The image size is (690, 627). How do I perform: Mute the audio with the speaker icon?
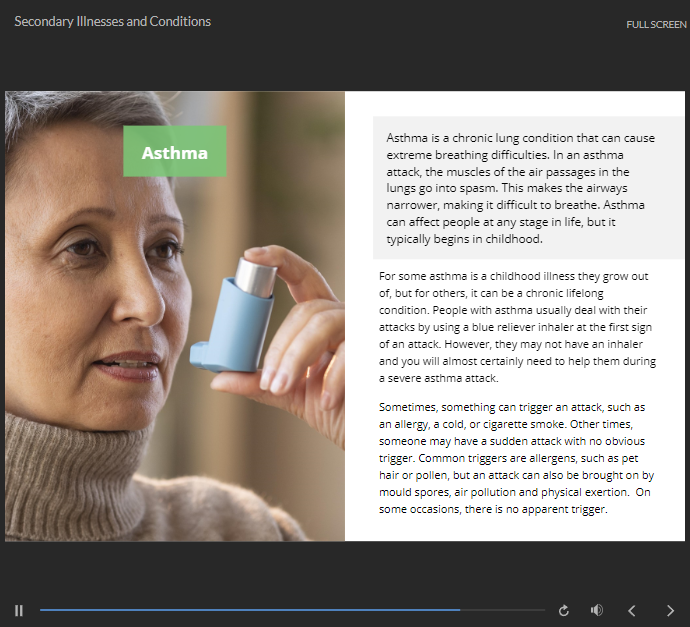[x=597, y=610]
